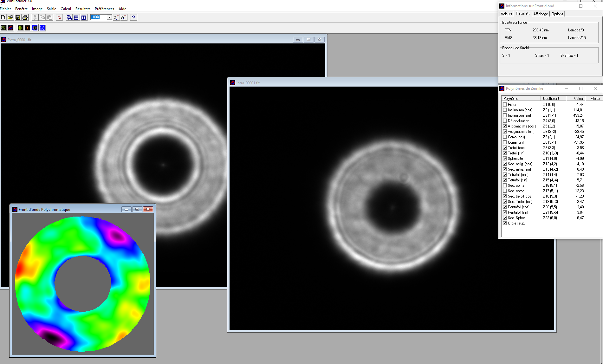Open a file using the folder icon

pos(10,17)
